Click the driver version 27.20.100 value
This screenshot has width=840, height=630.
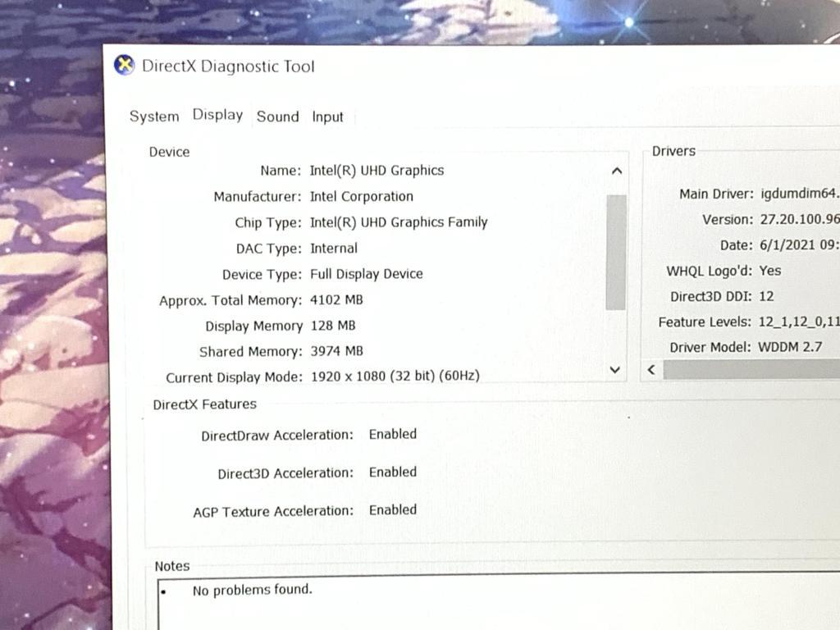[799, 219]
